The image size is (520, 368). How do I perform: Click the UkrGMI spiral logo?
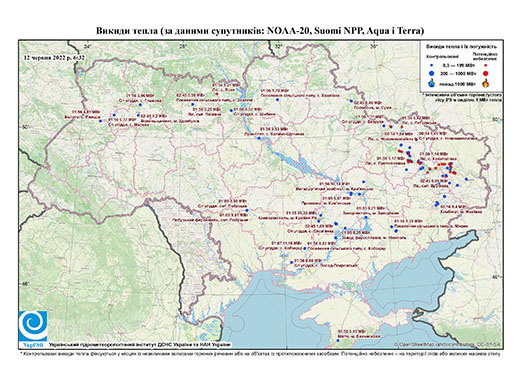pos(33,326)
